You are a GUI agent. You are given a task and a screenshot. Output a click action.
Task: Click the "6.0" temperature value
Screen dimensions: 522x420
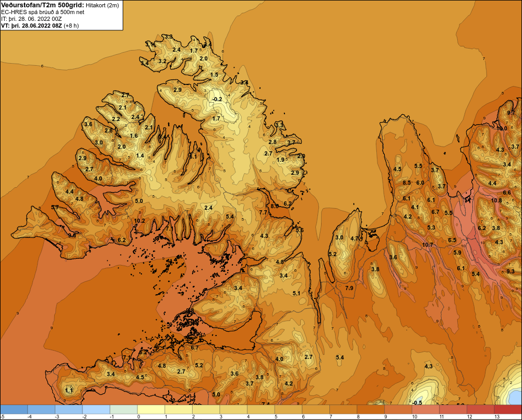[x=420, y=183]
